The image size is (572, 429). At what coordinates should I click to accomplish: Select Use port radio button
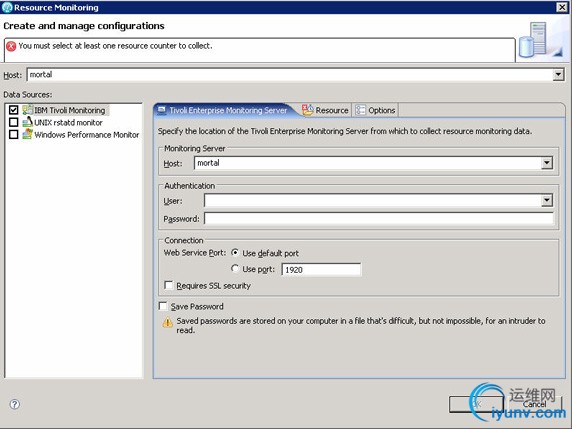[x=235, y=268]
